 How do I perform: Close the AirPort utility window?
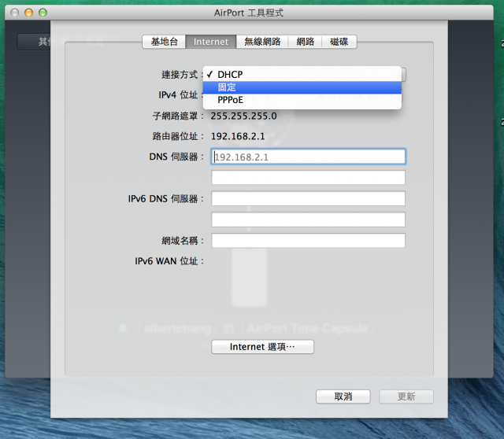15,13
